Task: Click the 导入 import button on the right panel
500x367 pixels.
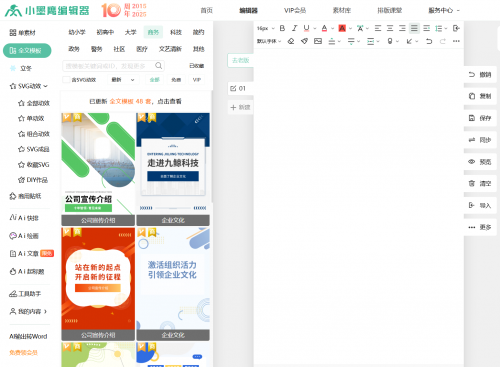Action: (x=480, y=205)
